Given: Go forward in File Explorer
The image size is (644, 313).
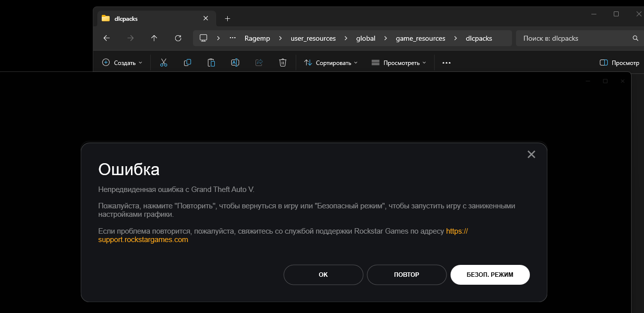Looking at the screenshot, I should 130,38.
